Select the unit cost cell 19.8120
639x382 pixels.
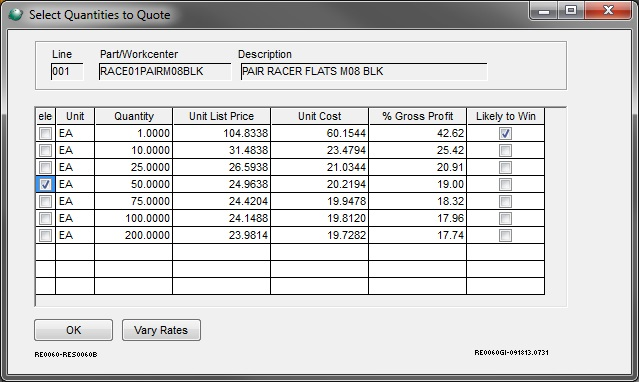point(320,218)
